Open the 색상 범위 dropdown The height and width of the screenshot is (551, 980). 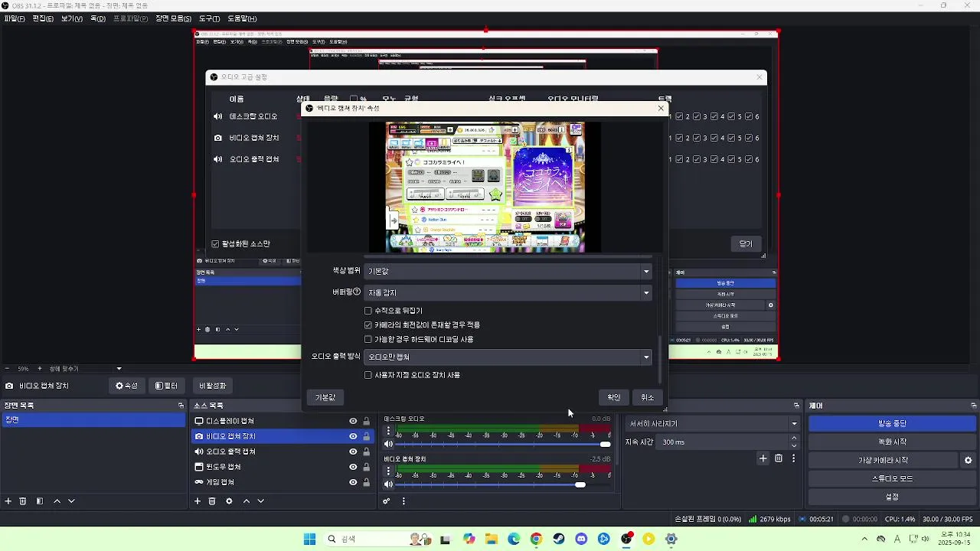point(508,271)
